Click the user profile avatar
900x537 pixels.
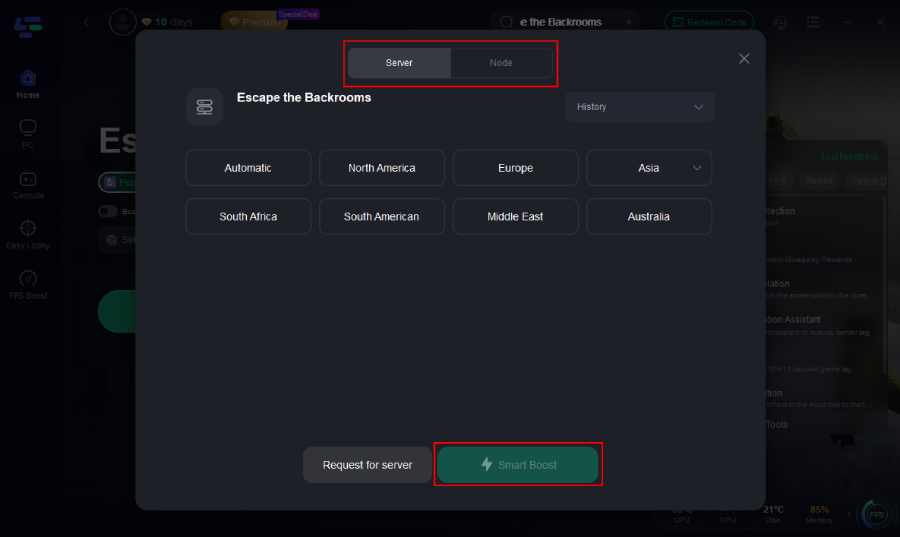point(122,22)
